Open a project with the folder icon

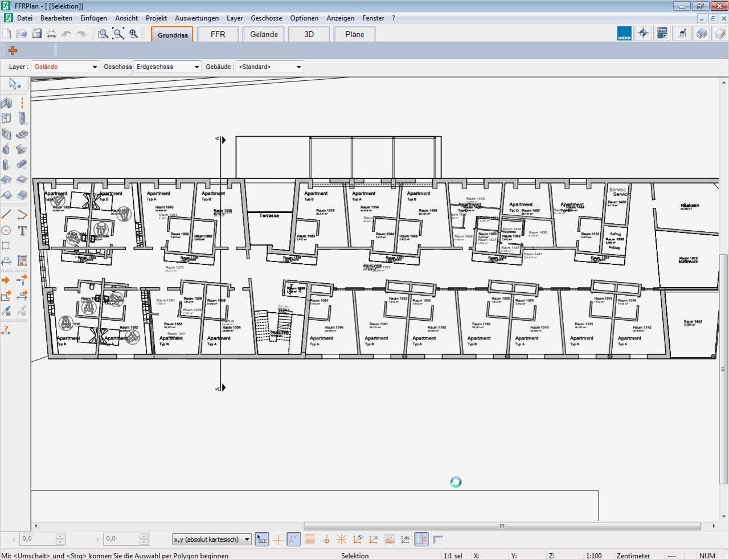[x=22, y=34]
